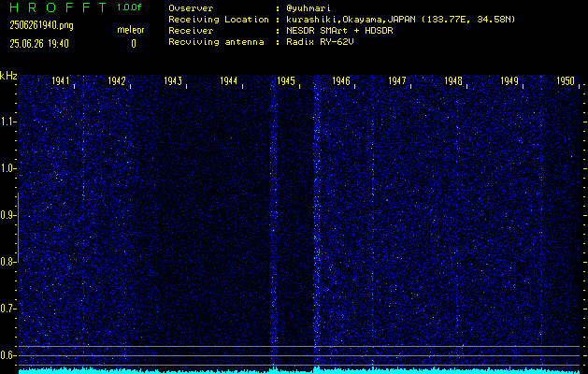Image resolution: width=588 pixels, height=374 pixels.
Task: Click the cyan signal level strip along the bottom
Action: click(x=299, y=370)
